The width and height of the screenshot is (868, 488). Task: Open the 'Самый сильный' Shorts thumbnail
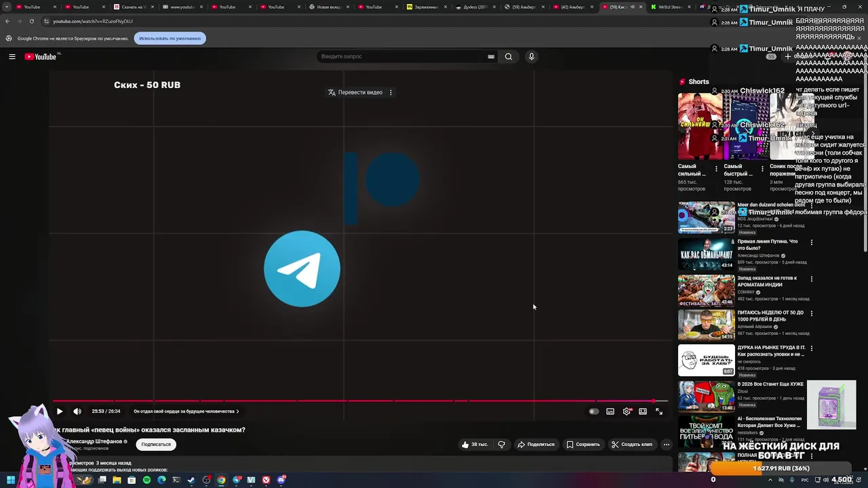[700, 126]
